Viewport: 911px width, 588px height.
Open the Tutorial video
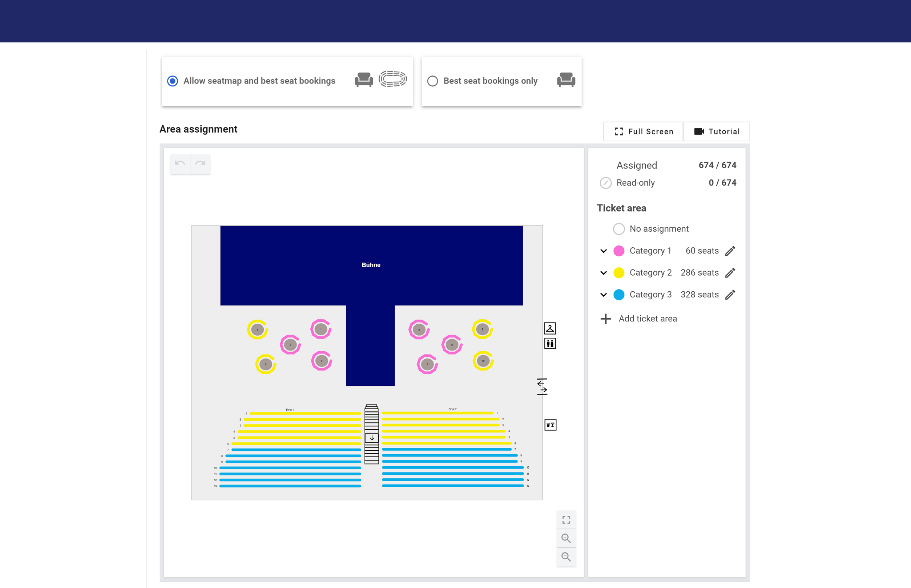717,131
